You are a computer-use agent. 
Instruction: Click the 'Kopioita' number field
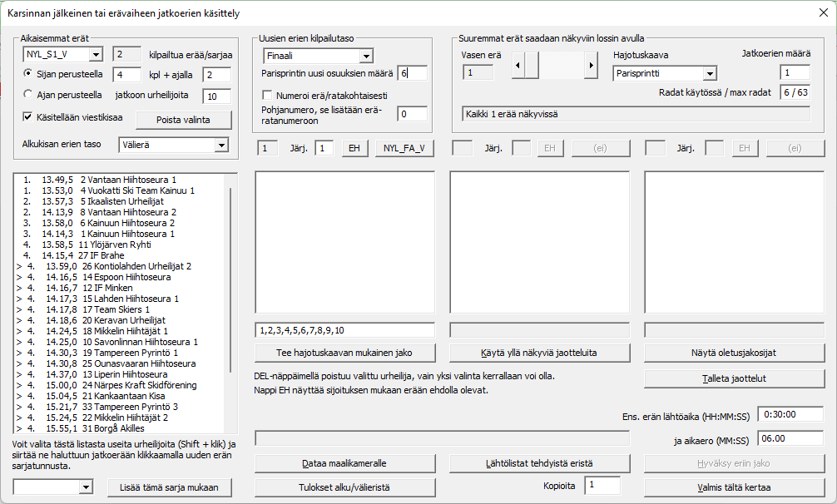(x=602, y=485)
